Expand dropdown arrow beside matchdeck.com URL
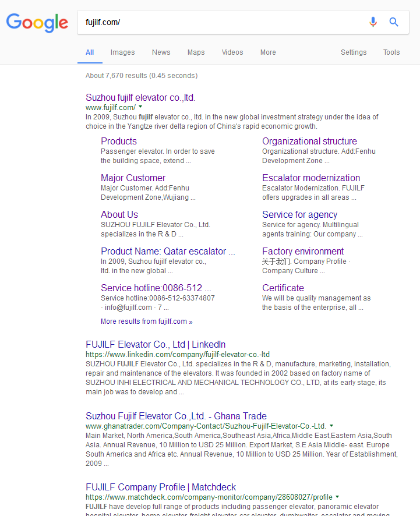Image resolution: width=420 pixels, height=516 pixels. [337, 497]
